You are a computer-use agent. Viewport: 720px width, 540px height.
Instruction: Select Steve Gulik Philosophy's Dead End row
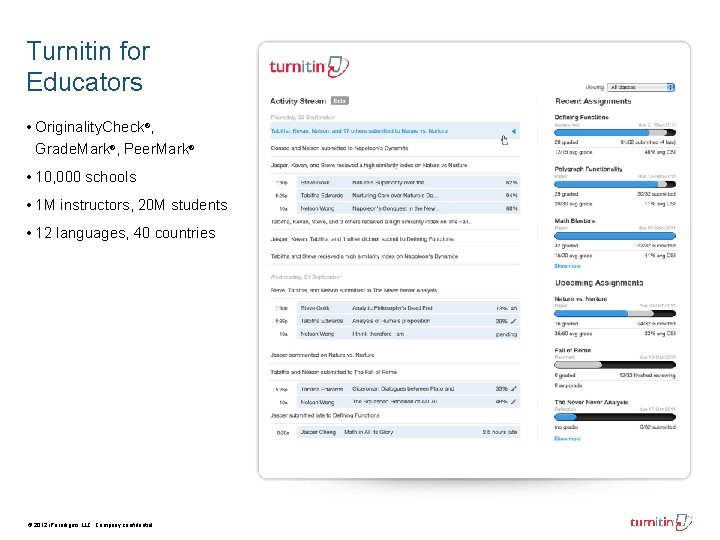pyautogui.click(x=408, y=308)
